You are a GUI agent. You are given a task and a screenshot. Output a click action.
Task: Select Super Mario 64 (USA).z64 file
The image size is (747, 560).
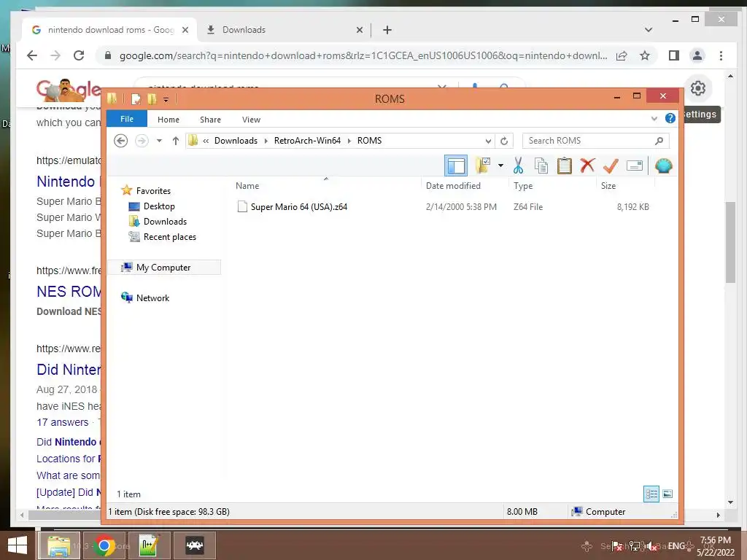coord(299,206)
